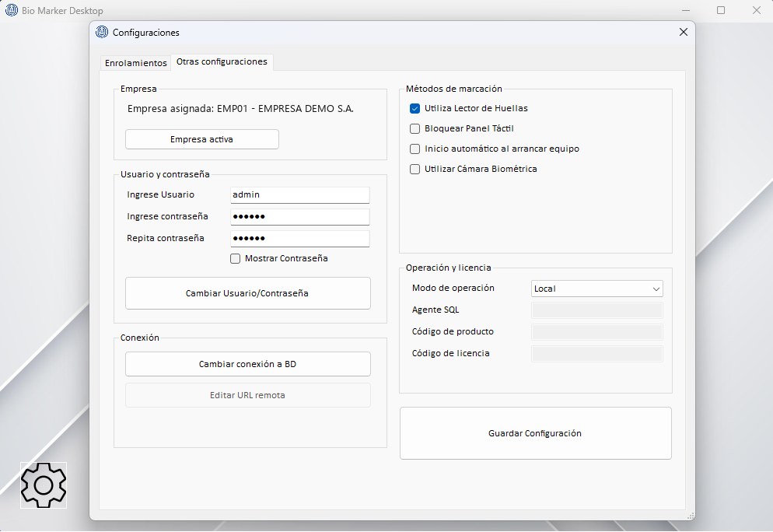Minimize the Bio Marker Desktop window

[x=685, y=10]
